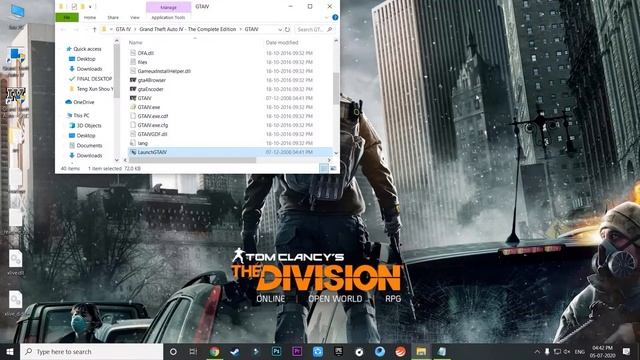This screenshot has width=640, height=360.
Task: Select the gtaEncoder application
Action: (x=150, y=89)
